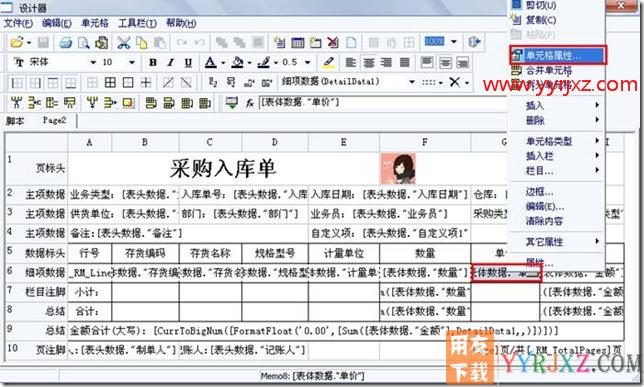Toggle Italic formatting

[x=170, y=62]
